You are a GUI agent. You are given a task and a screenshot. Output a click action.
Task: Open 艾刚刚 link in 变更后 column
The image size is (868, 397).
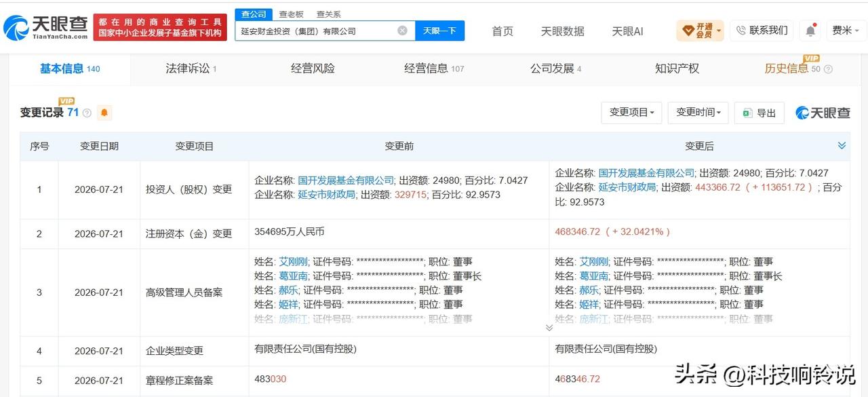(x=595, y=261)
